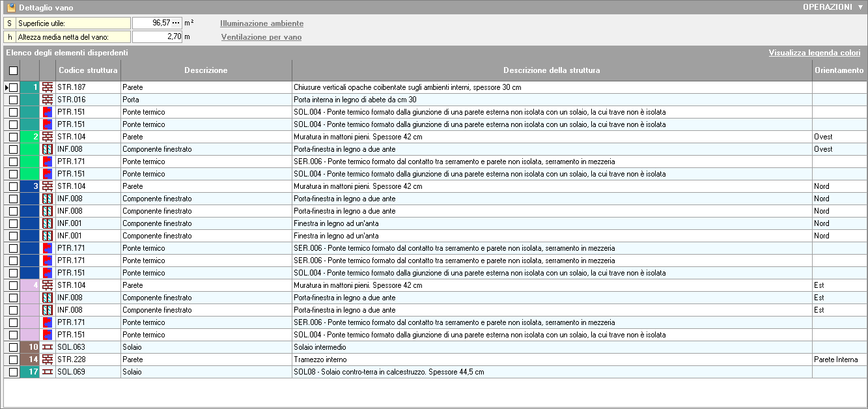Click the floor slab icon for SOL.063
This screenshot has height=409, width=868.
48,347
